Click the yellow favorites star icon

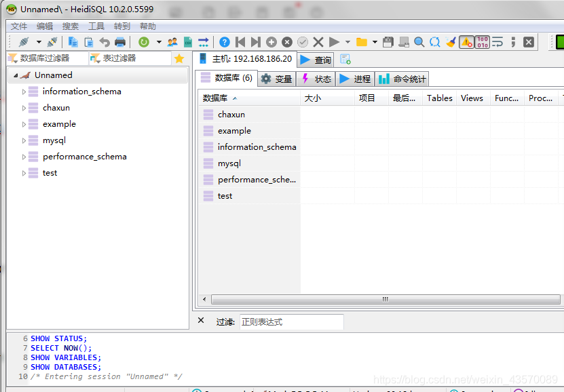tap(179, 58)
